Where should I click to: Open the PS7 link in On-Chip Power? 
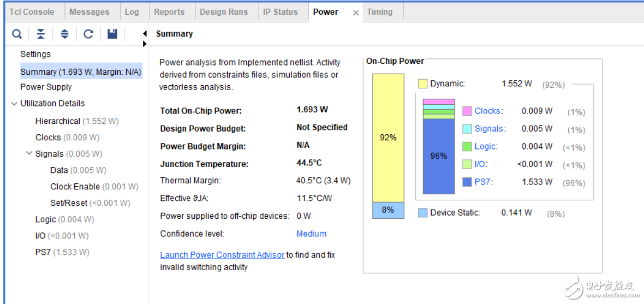[x=482, y=182]
